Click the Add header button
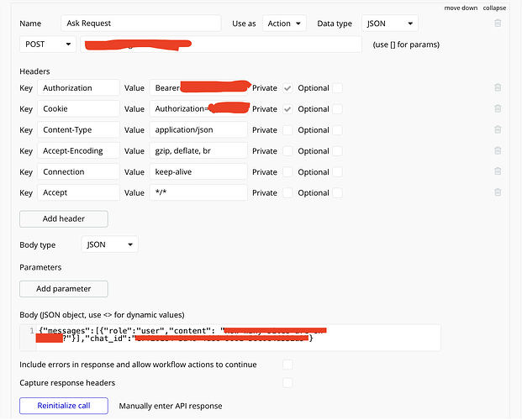This screenshot has width=522, height=420. [x=64, y=218]
